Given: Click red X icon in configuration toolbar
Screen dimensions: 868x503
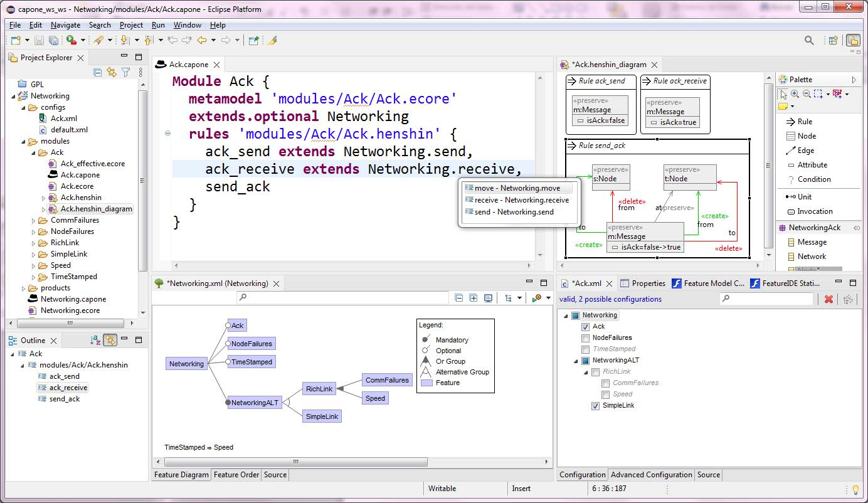Looking at the screenshot, I should click(828, 299).
